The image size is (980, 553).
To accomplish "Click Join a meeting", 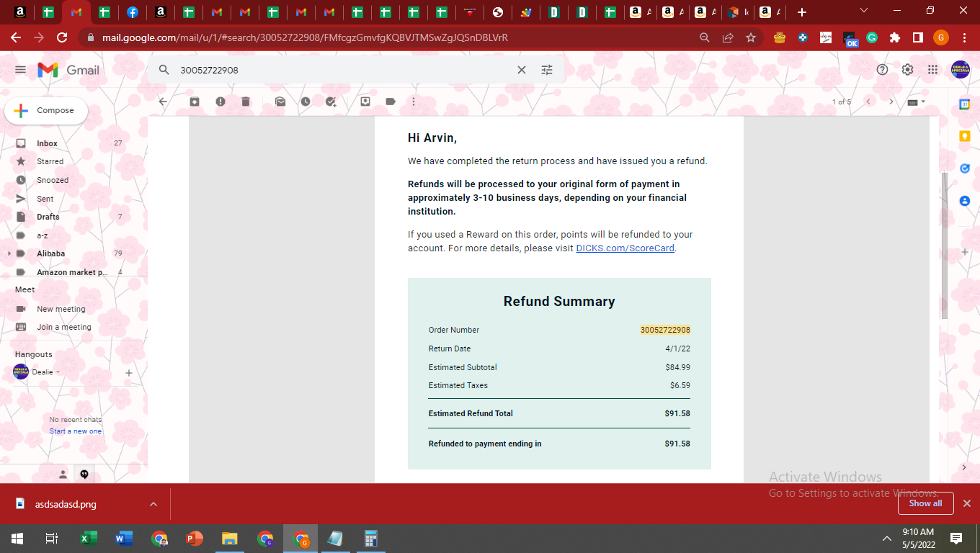I will point(63,327).
